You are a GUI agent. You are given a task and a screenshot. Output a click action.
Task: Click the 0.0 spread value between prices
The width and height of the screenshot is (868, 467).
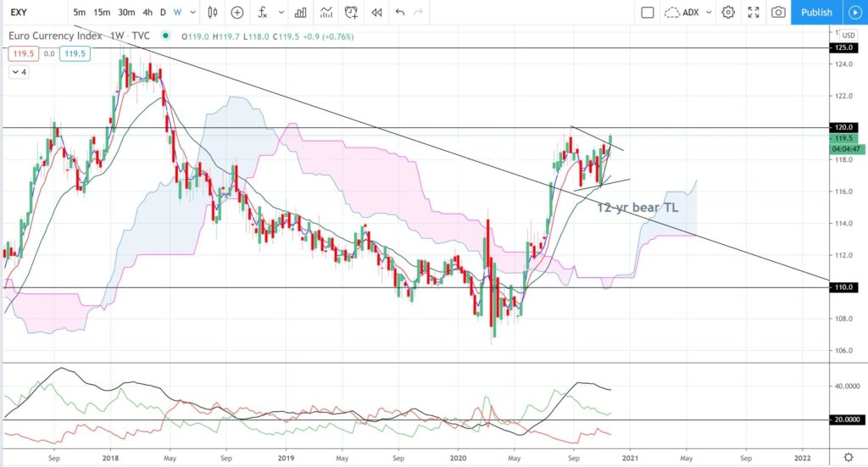point(49,53)
